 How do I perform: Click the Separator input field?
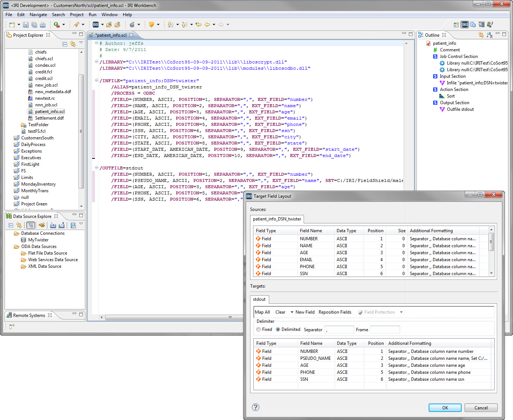pyautogui.click(x=339, y=330)
